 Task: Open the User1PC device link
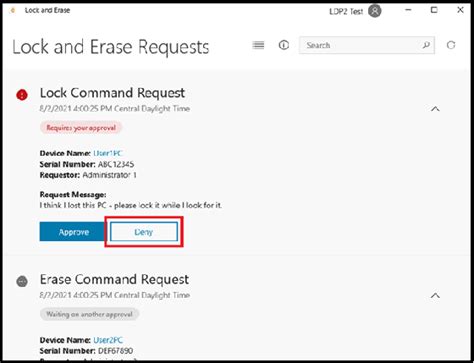[108, 153]
